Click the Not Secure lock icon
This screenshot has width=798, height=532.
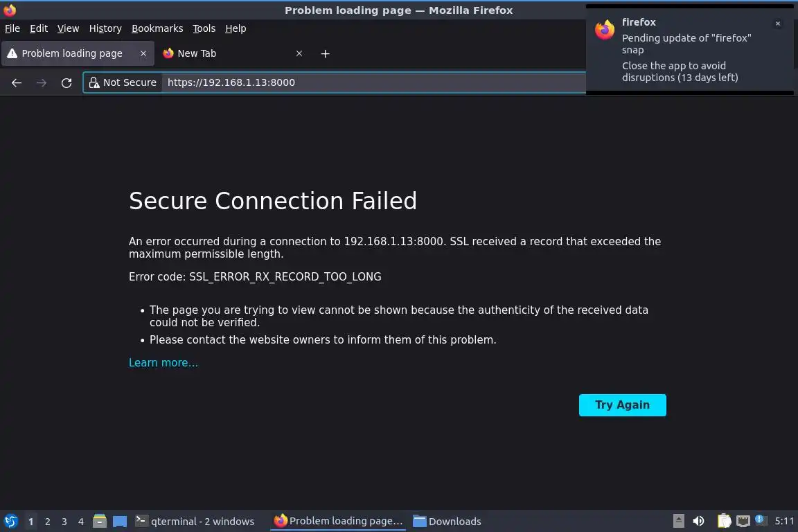click(x=95, y=82)
